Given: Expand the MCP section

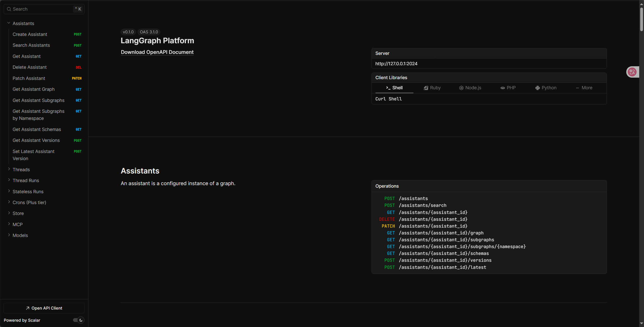Looking at the screenshot, I should click(9, 224).
